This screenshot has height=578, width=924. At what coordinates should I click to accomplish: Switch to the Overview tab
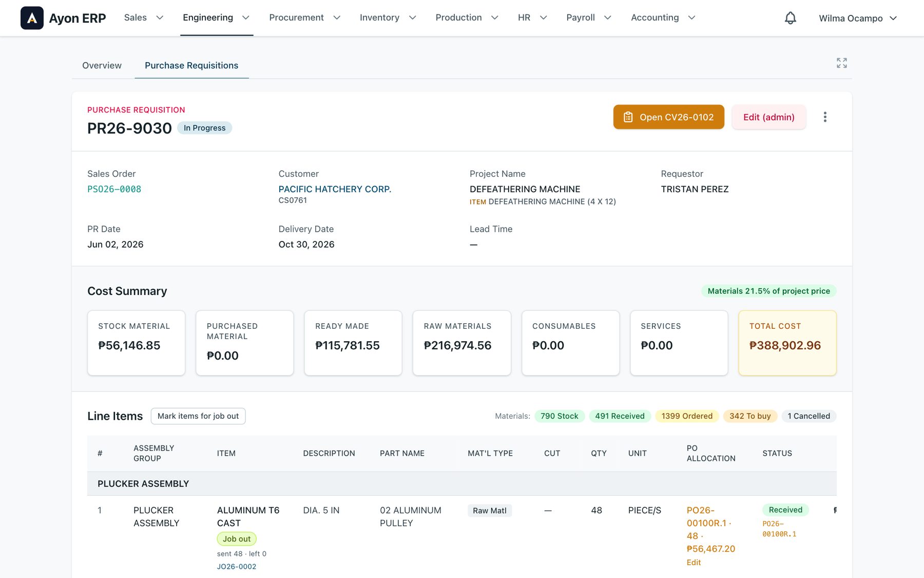(x=102, y=65)
